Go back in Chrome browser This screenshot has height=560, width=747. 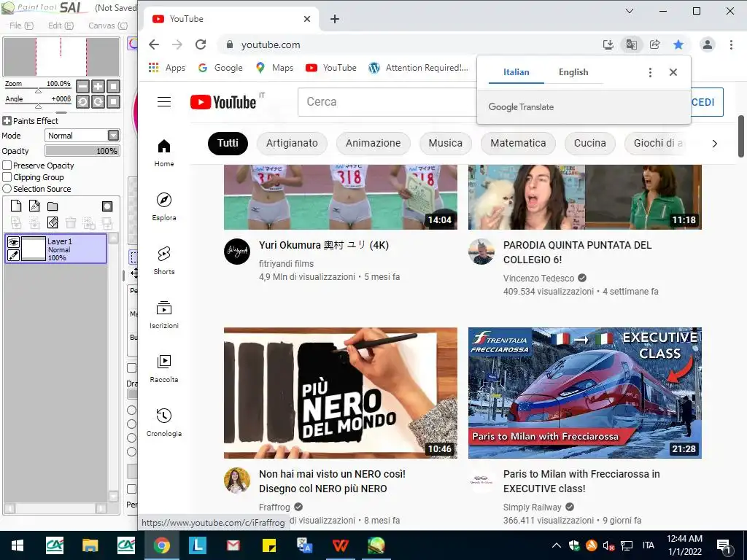(x=154, y=44)
